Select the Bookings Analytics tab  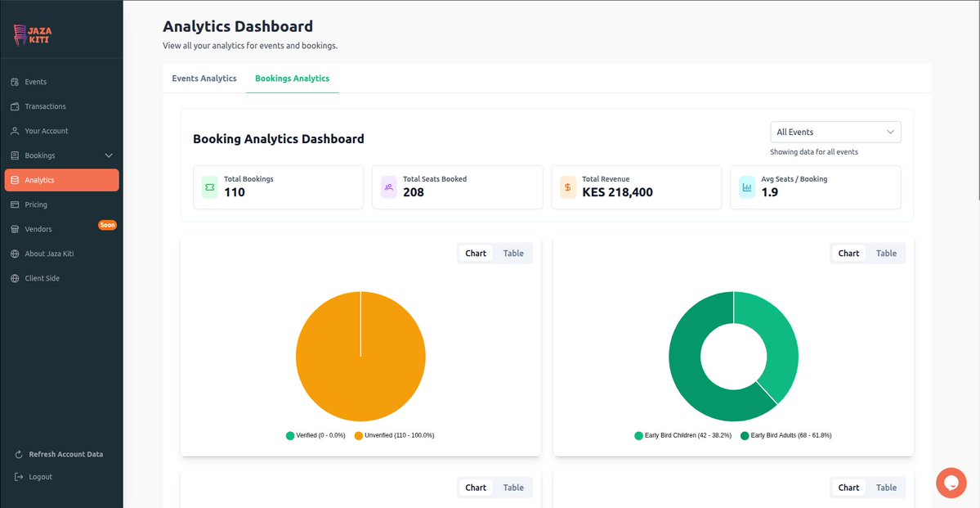tap(292, 79)
